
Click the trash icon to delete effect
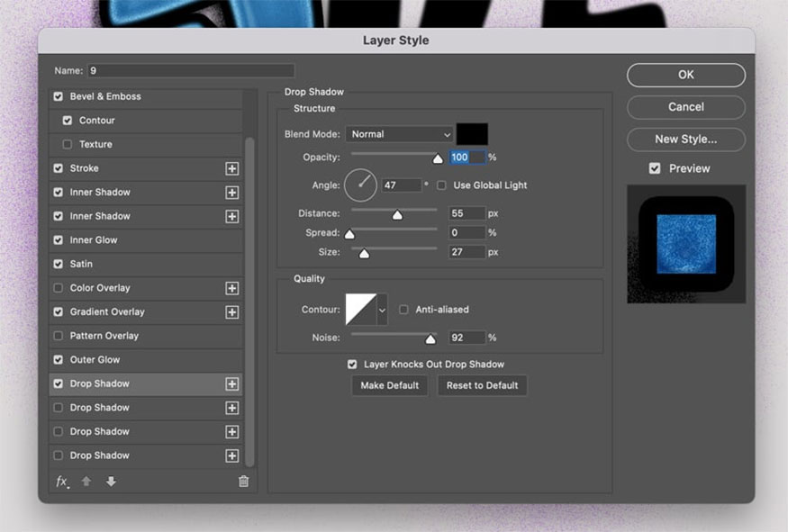click(x=243, y=482)
